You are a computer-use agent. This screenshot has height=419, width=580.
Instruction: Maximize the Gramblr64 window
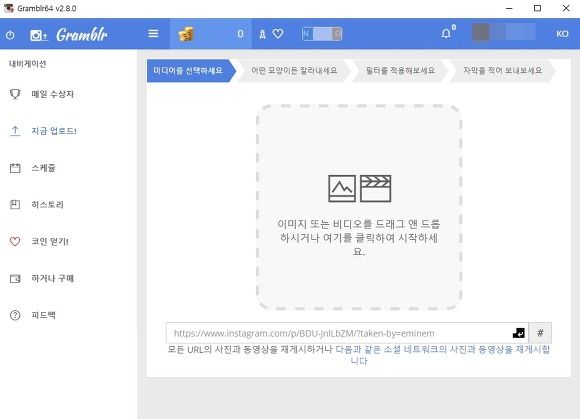tap(537, 8)
